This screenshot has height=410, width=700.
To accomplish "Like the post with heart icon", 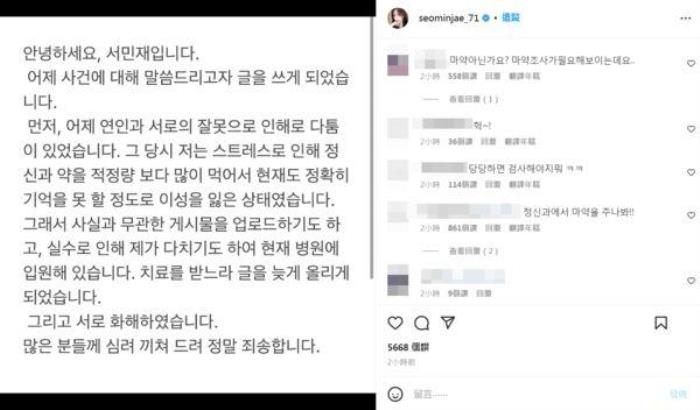I will (395, 322).
